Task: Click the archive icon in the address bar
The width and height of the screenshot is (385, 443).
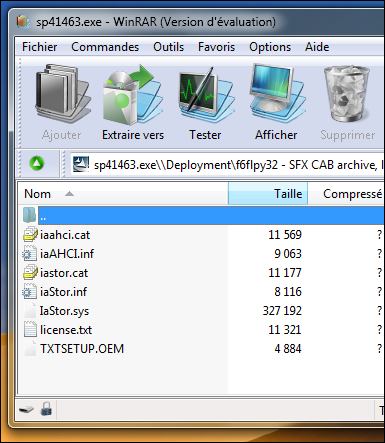Action: point(81,164)
